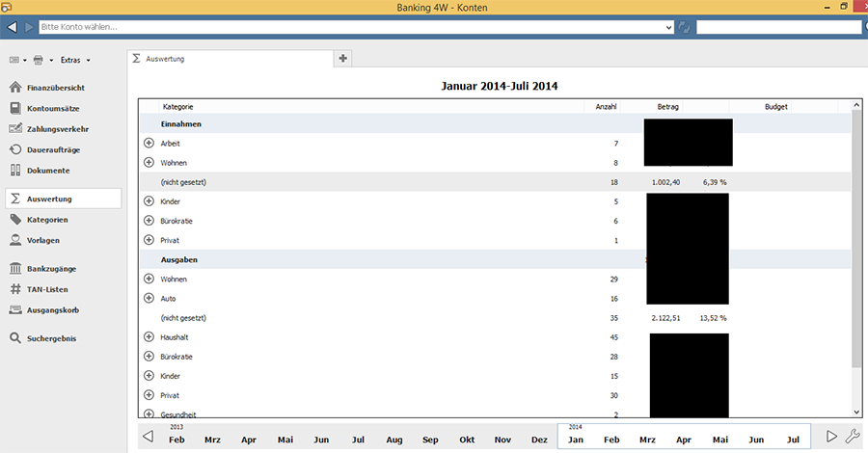868x453 pixels.
Task: Sort by Budget column header
Action: (761, 106)
